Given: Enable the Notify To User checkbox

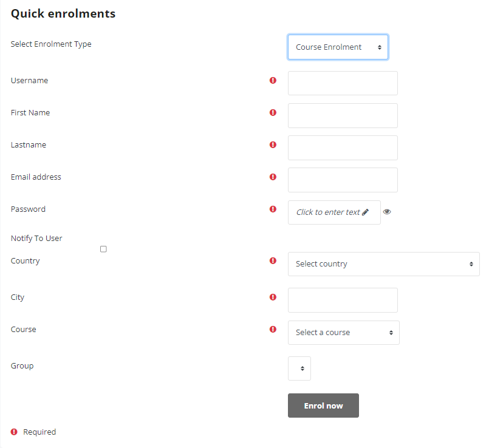Looking at the screenshot, I should 103,249.
